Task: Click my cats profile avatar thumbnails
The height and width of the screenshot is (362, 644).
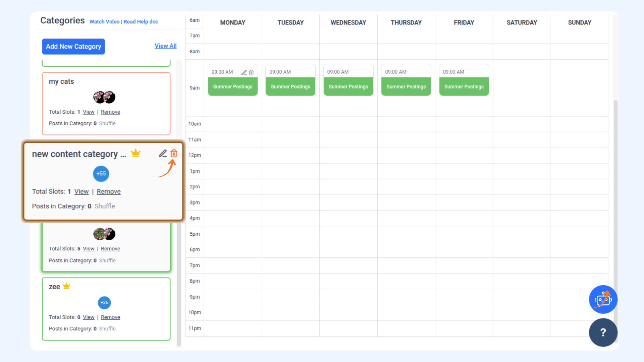Action: click(104, 97)
